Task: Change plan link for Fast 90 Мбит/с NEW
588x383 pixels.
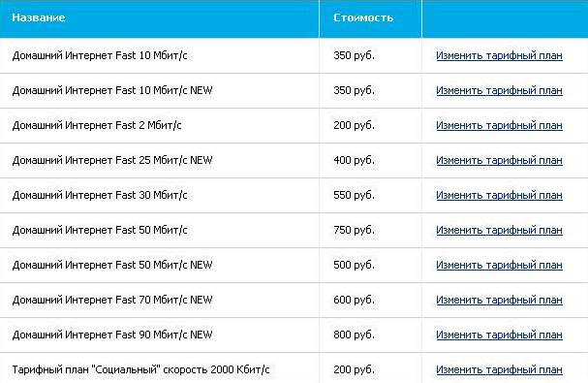Action: pos(499,335)
